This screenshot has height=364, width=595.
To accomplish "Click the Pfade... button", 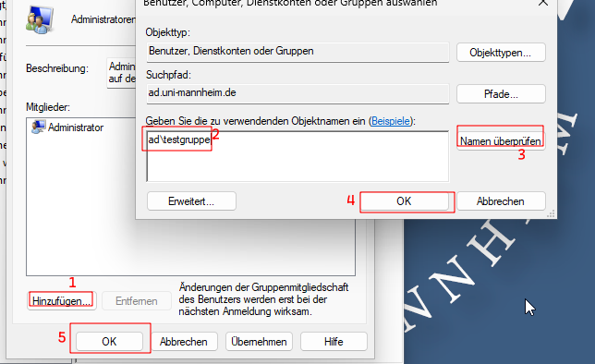I will (501, 93).
